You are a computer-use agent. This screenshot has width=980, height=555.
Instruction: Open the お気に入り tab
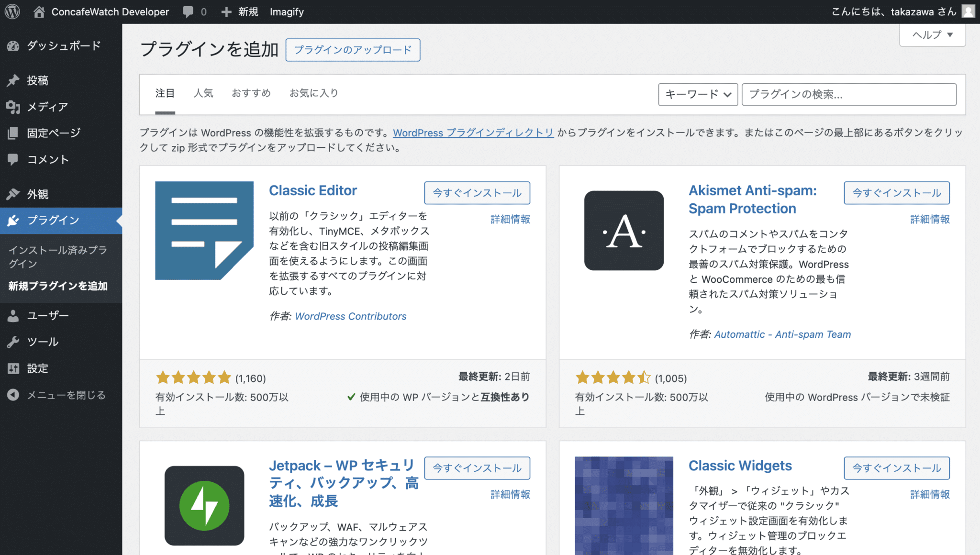pyautogui.click(x=313, y=93)
